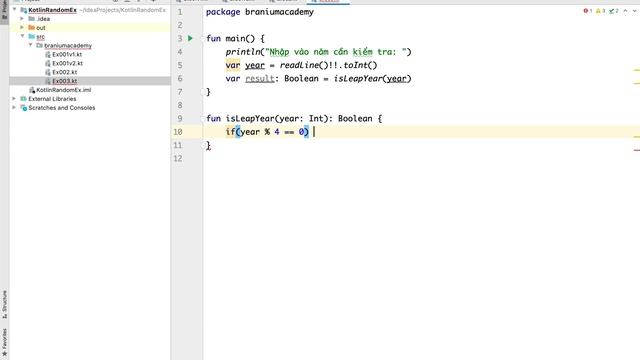This screenshot has width=640, height=360.
Task: Click the Kotlin file icon of Ex002.kt
Action: coord(48,72)
